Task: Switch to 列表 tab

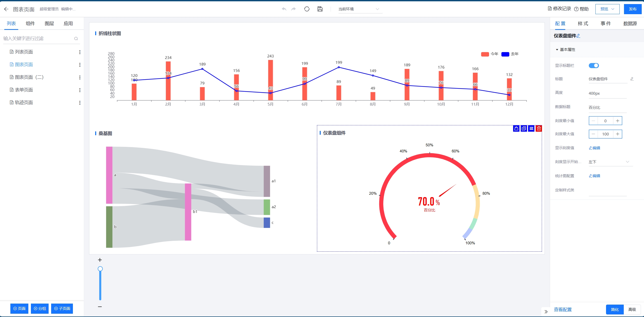Action: click(11, 24)
